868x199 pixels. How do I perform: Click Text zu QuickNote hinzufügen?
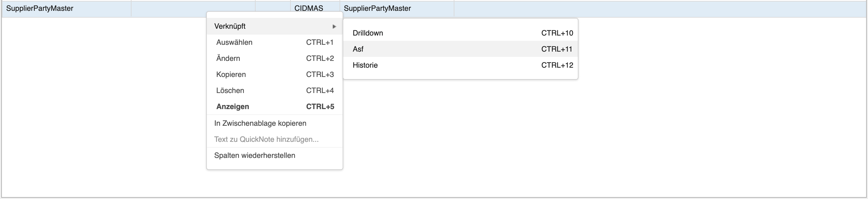(x=266, y=139)
